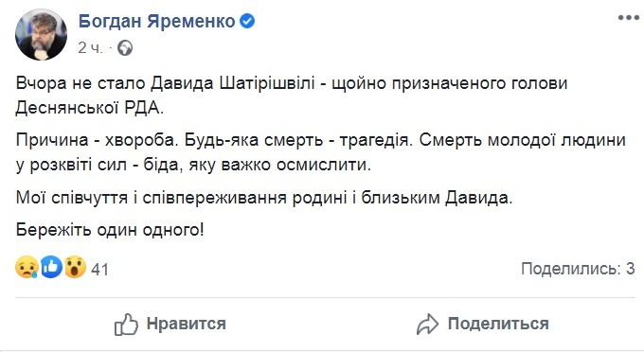Screen dimensions: 644x352
Task: Click the line Бережіть один одного!
Action: tap(110, 230)
